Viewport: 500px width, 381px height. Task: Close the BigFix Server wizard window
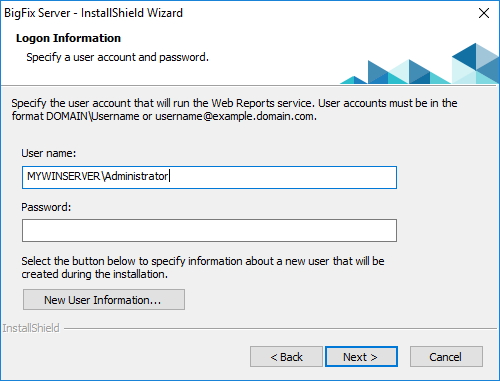[x=484, y=13]
